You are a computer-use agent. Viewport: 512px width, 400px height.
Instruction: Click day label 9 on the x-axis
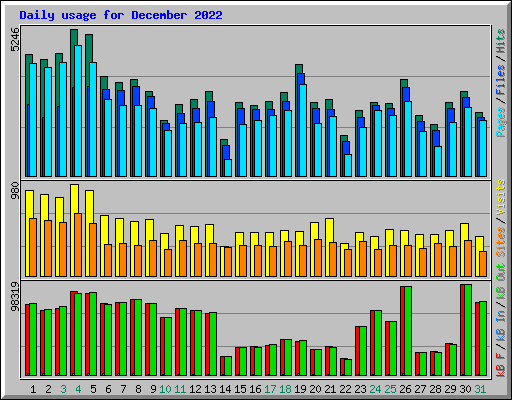tap(153, 389)
